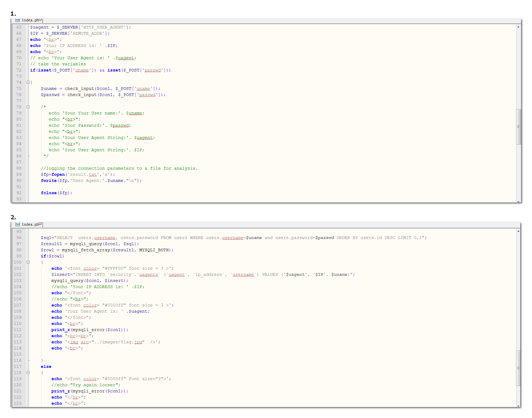Image resolution: width=532 pixels, height=418 pixels.
Task: Collapse the code block at line 74
Action: tap(28, 82)
